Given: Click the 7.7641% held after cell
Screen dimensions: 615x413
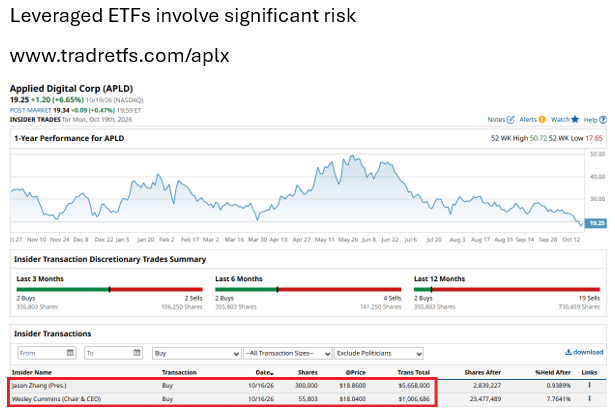Looking at the screenshot, I should tap(558, 399).
